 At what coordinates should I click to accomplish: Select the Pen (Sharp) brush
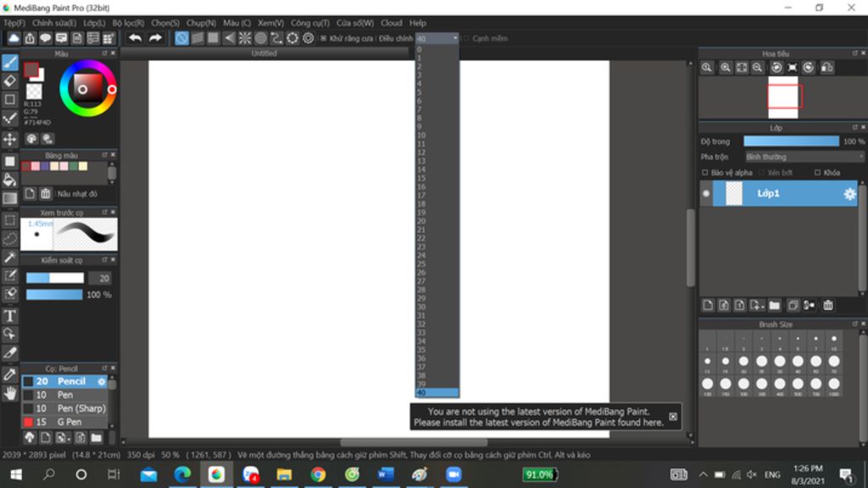click(x=64, y=408)
